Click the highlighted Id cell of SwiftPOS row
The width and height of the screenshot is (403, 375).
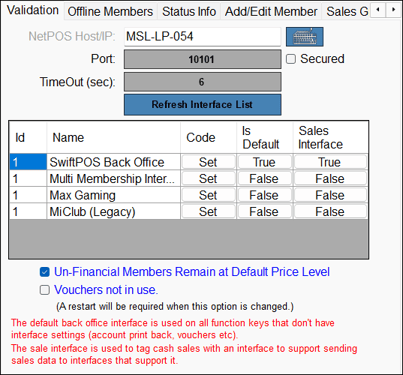click(x=28, y=162)
